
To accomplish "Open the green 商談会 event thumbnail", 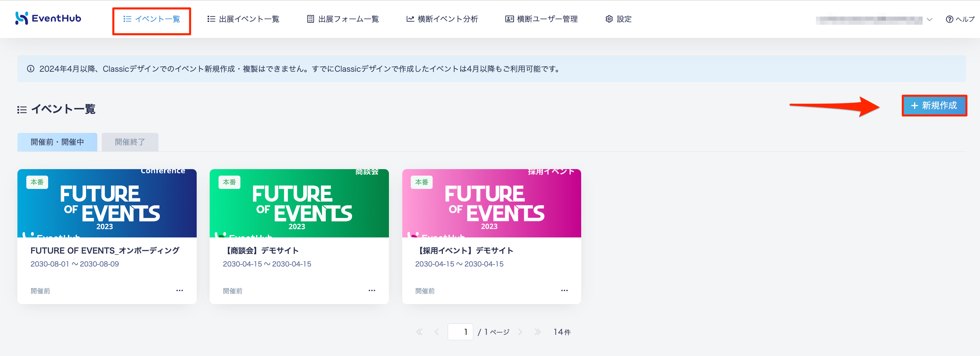I will 299,203.
